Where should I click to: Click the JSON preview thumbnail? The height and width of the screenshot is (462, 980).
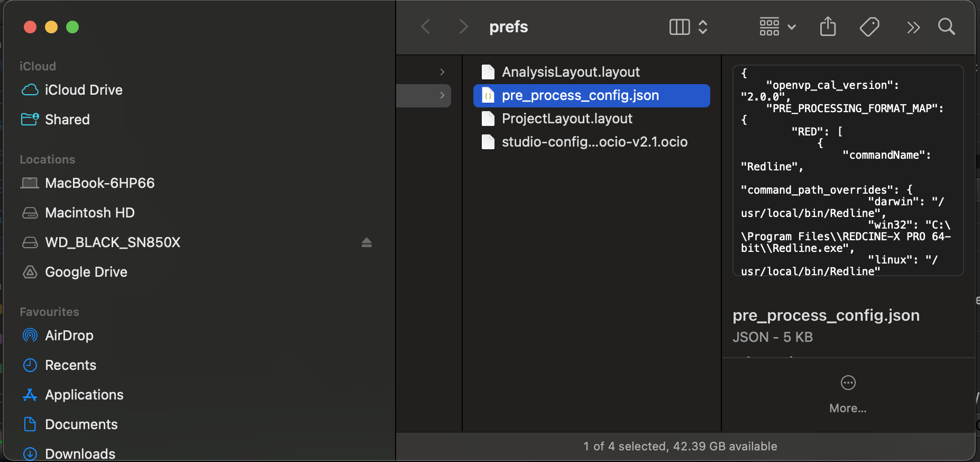tap(848, 170)
